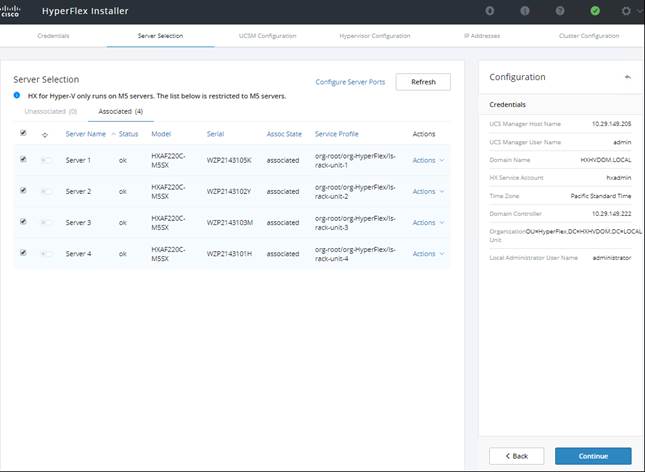The height and width of the screenshot is (472, 645).
Task: Collapse the Configuration panel chevron
Action: point(627,77)
